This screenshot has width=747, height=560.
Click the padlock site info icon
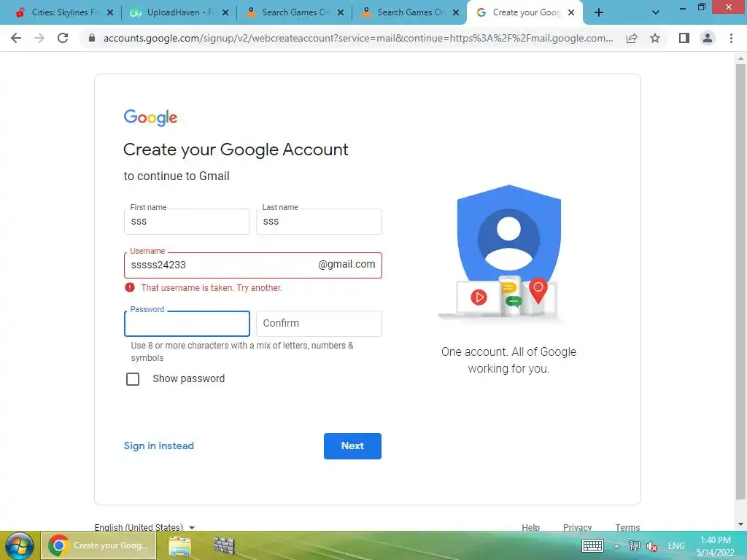pyautogui.click(x=92, y=38)
